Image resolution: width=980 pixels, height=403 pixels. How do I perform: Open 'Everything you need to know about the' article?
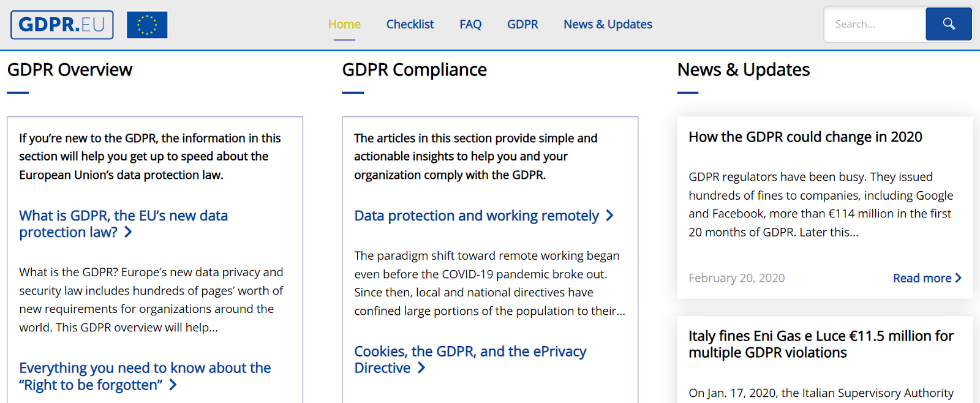click(x=145, y=368)
